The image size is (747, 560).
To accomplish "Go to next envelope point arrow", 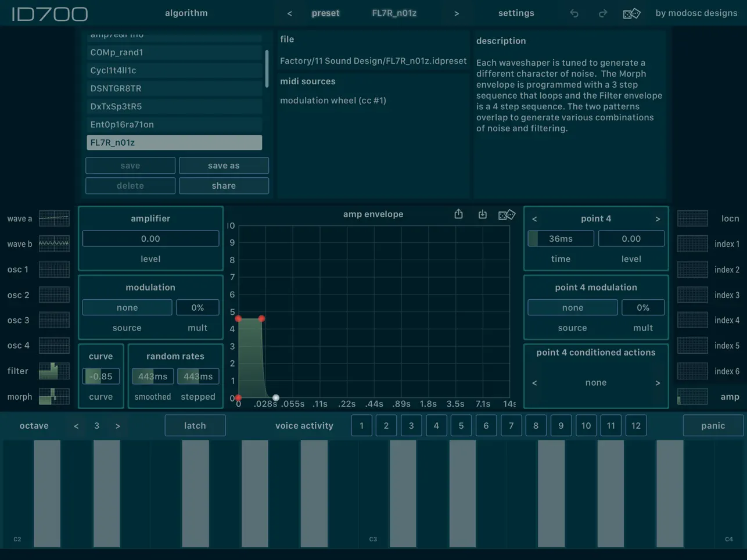I will pos(658,219).
